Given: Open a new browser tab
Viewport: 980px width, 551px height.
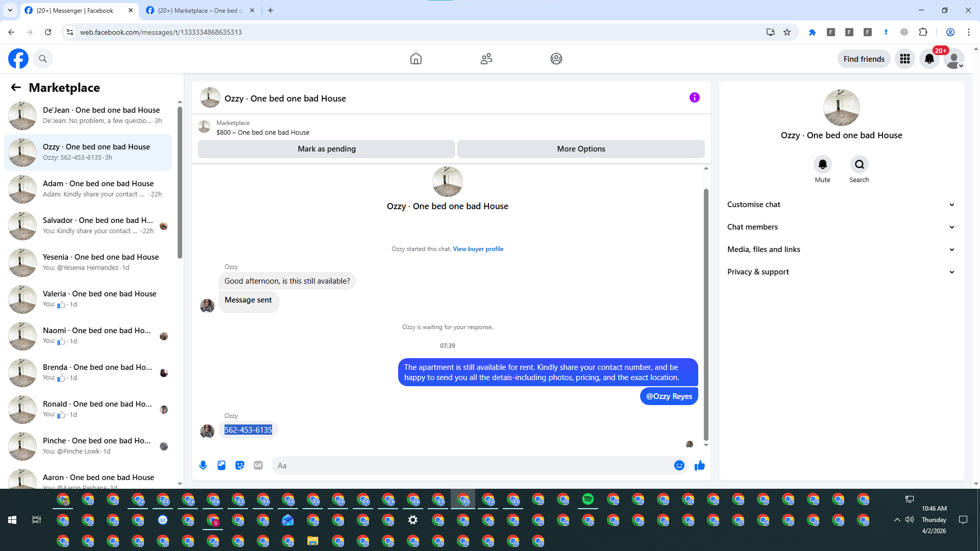Looking at the screenshot, I should pyautogui.click(x=271, y=10).
